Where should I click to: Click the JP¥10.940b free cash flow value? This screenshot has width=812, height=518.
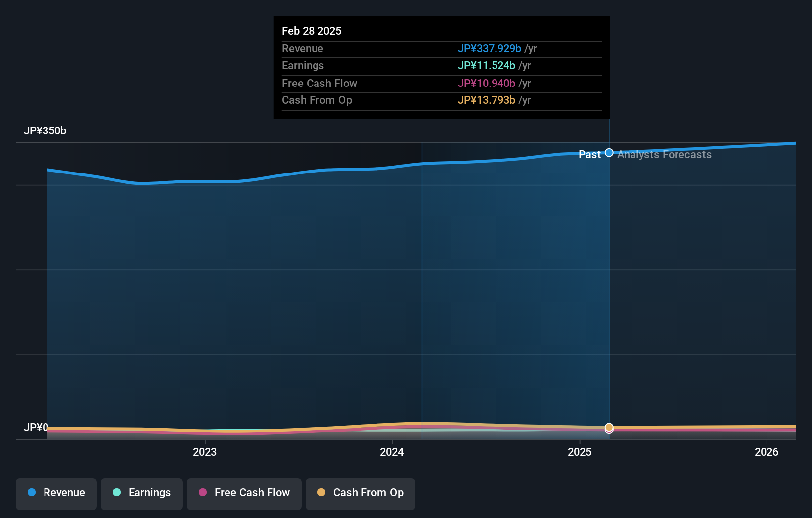(487, 84)
